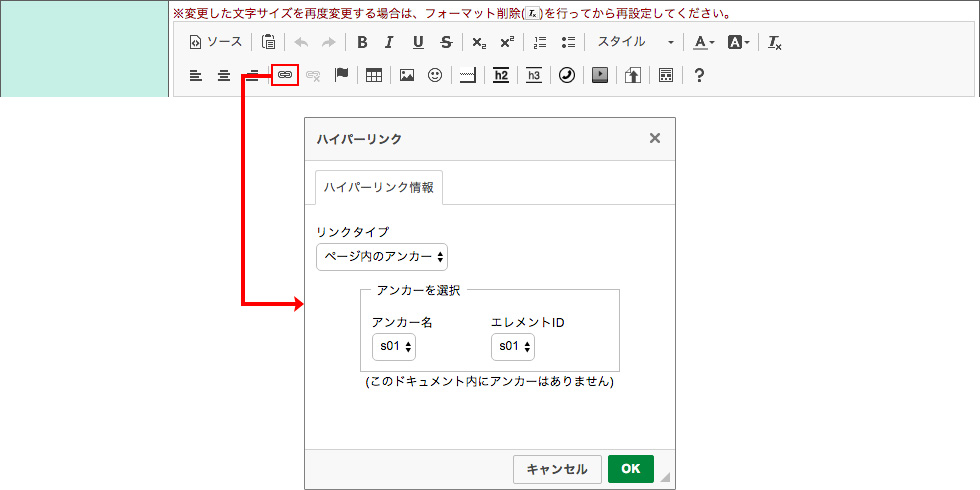The image size is (980, 490).
Task: Insert a horizontal line separator
Action: point(468,76)
